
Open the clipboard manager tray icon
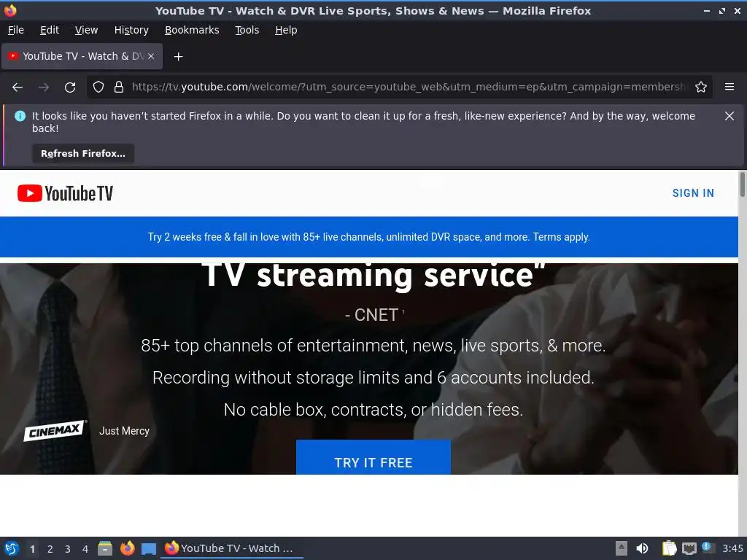[x=669, y=548]
